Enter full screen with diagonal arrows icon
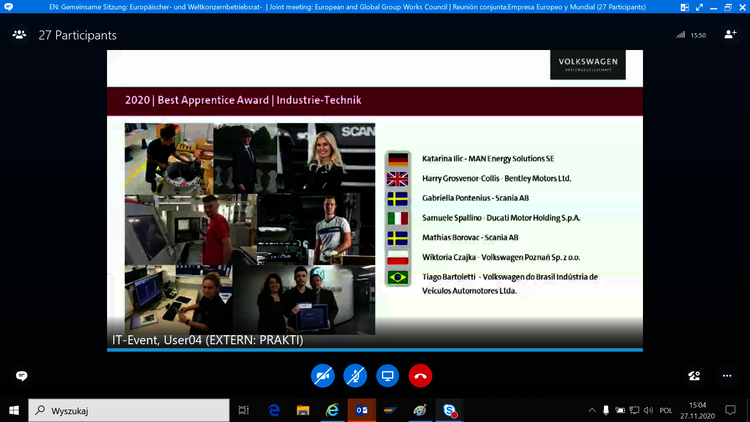The image size is (750, 422). (x=699, y=7)
